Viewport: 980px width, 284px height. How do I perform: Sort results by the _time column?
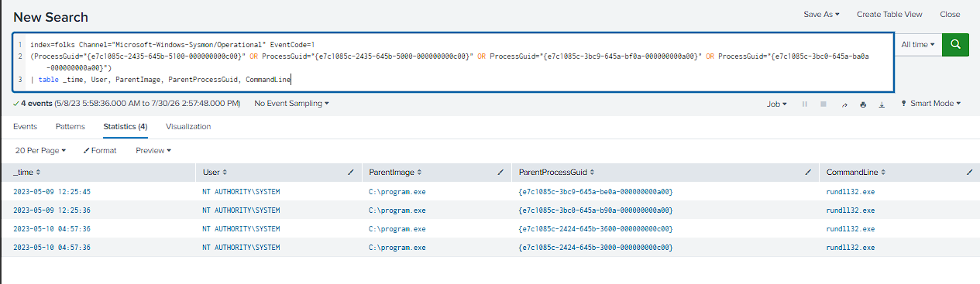coord(27,172)
